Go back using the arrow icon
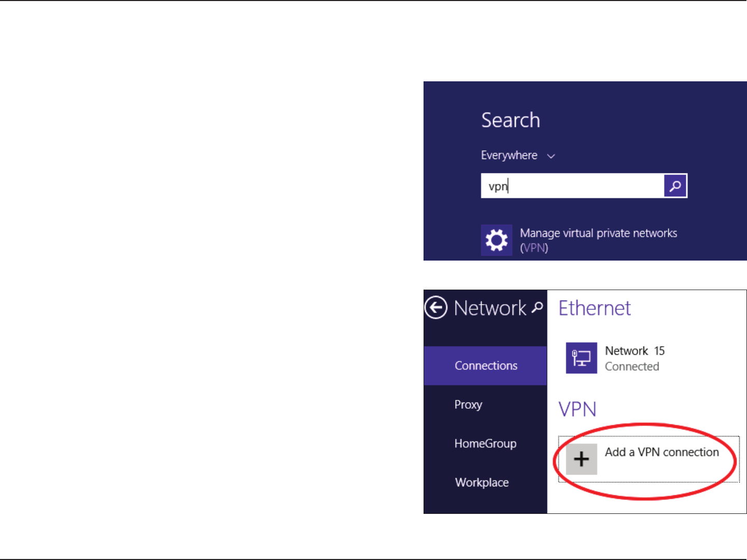This screenshot has height=560, width=747. tap(436, 308)
